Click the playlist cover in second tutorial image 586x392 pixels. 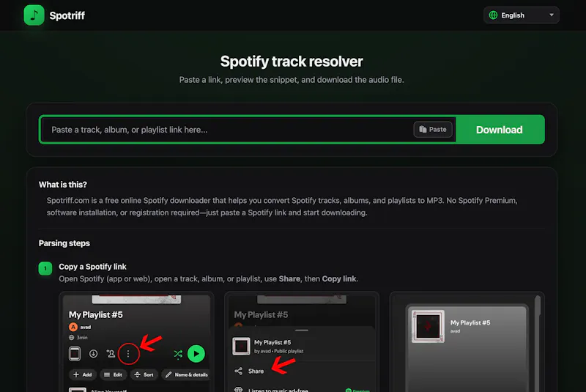241,346
